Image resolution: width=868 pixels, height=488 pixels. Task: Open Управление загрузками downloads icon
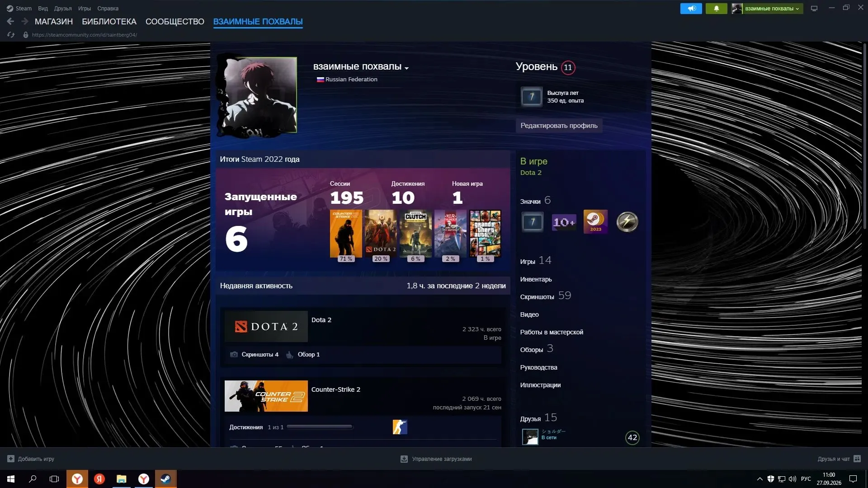point(404,459)
